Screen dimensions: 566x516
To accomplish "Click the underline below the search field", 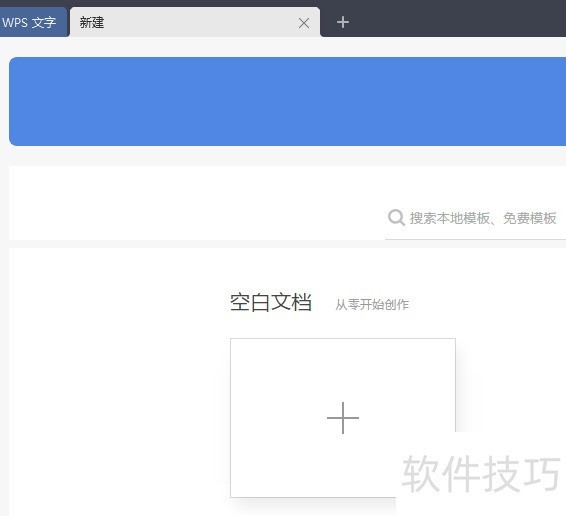I will coord(476,239).
